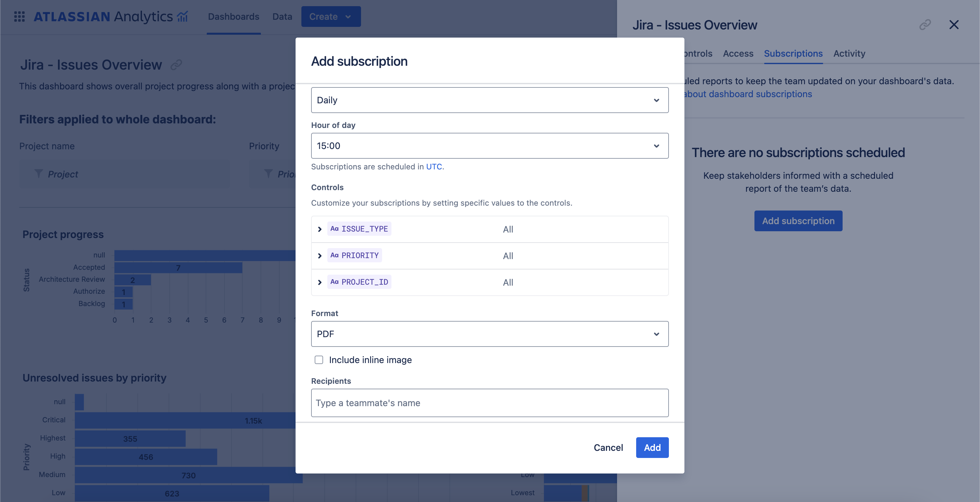The height and width of the screenshot is (502, 980).
Task: Expand the ISSUE_TYPE control row
Action: pyautogui.click(x=320, y=229)
